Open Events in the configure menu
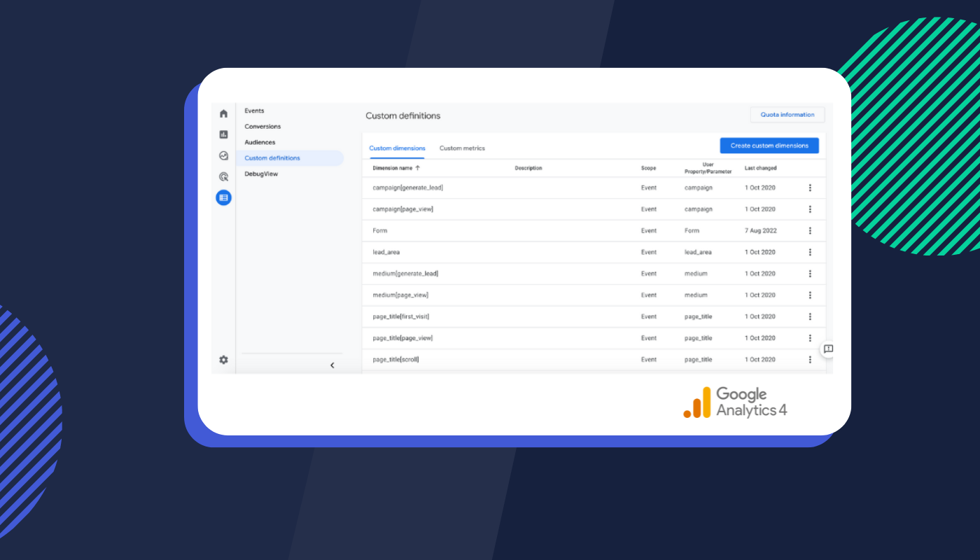The width and height of the screenshot is (980, 560). [254, 111]
